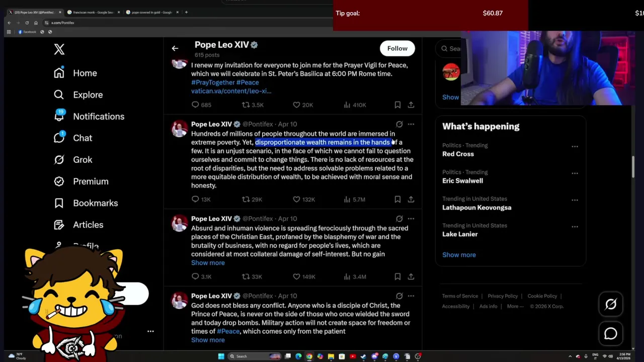The width and height of the screenshot is (644, 362).
Task: Like the extreme poverty post (132K)
Action: [304, 199]
